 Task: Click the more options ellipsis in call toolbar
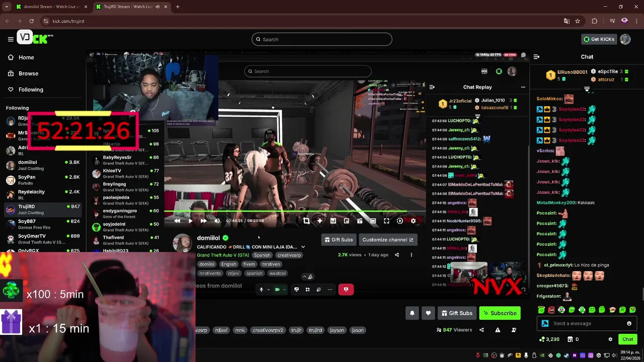coord(330,289)
